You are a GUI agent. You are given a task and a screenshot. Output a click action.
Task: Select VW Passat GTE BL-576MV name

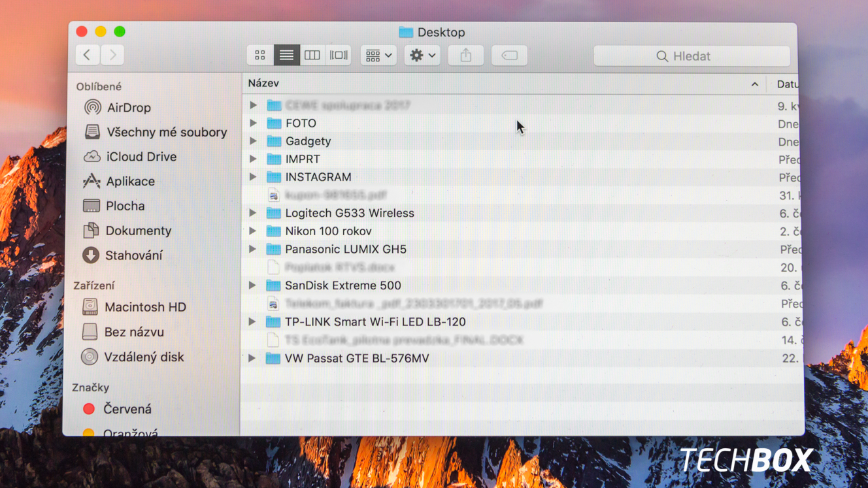[357, 358]
